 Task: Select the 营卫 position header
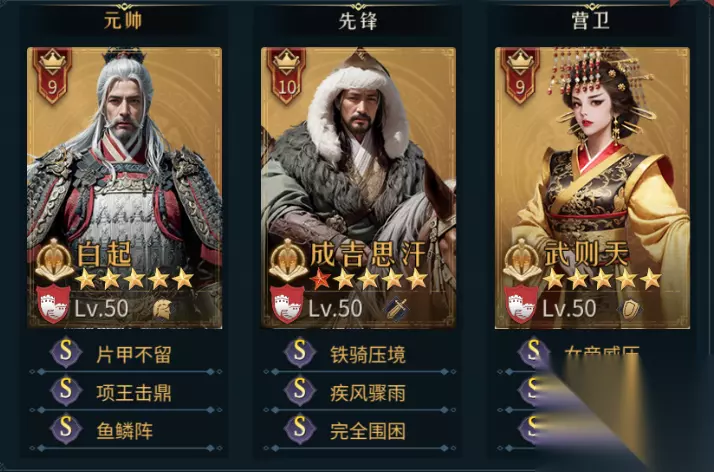(x=591, y=21)
